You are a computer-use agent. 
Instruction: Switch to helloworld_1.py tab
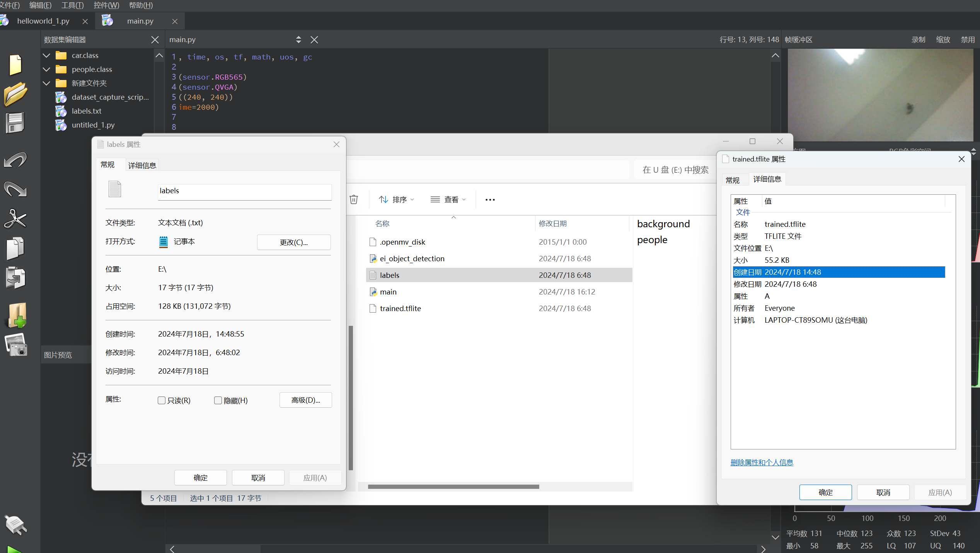[x=43, y=21]
